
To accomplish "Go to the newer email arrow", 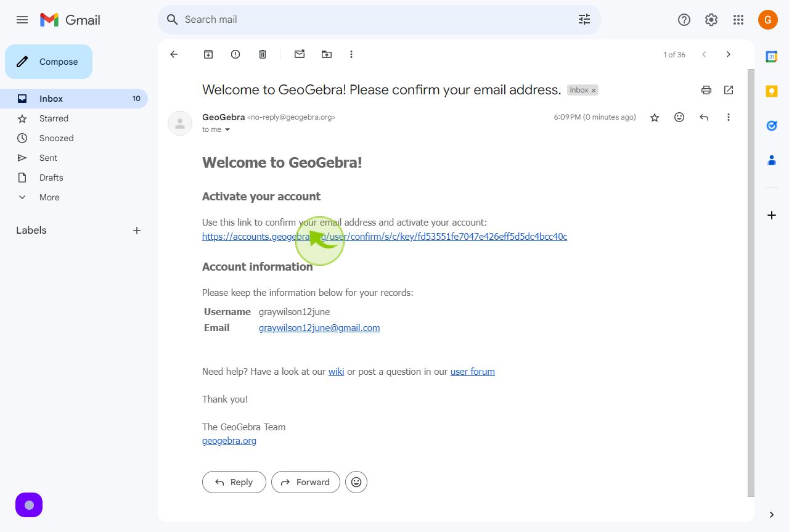I will [704, 54].
